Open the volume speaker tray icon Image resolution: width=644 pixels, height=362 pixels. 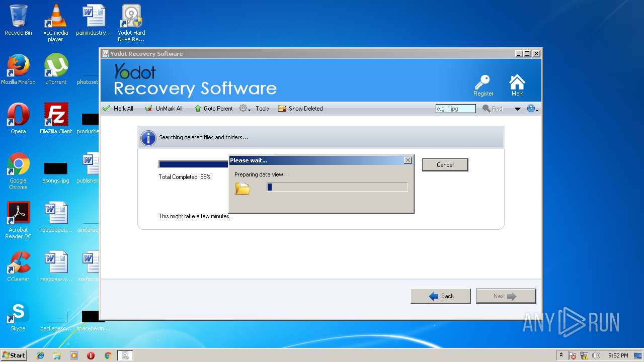pyautogui.click(x=596, y=355)
